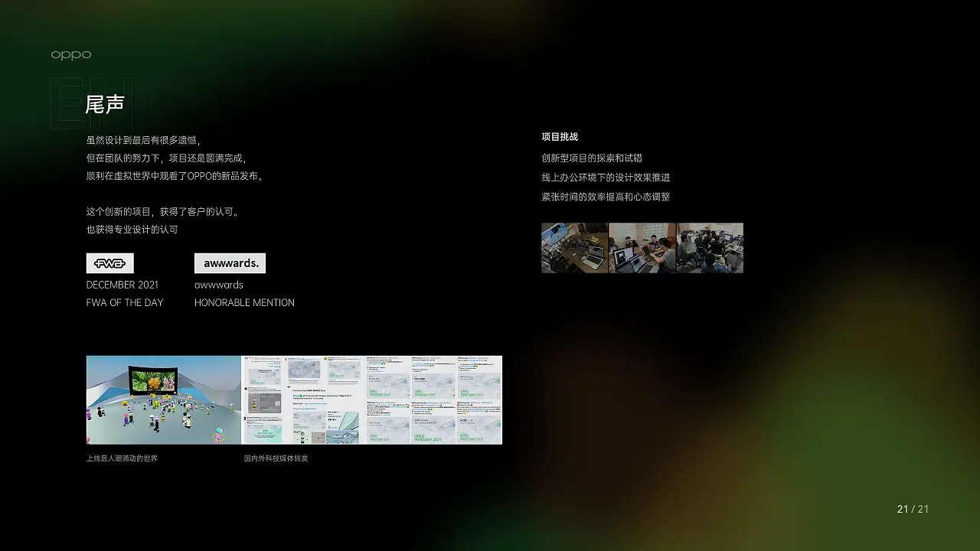This screenshot has height=551, width=980.
Task: Select the awwwards. badge logo
Action: pyautogui.click(x=230, y=263)
